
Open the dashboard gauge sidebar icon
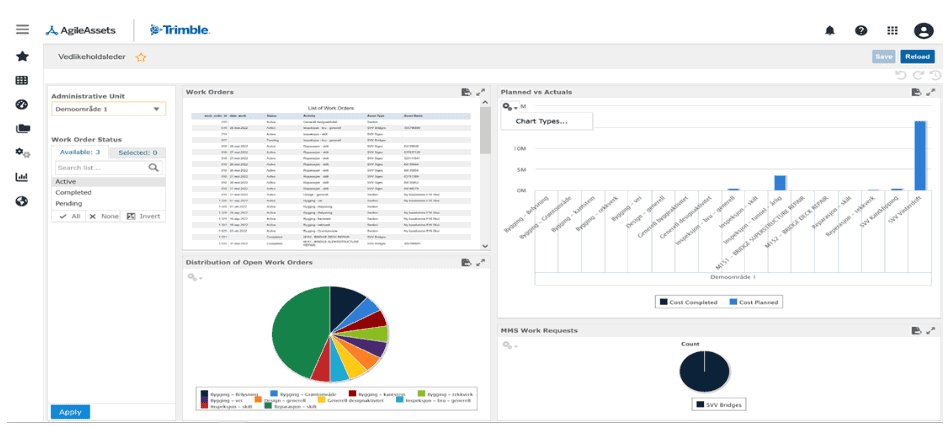(22, 105)
